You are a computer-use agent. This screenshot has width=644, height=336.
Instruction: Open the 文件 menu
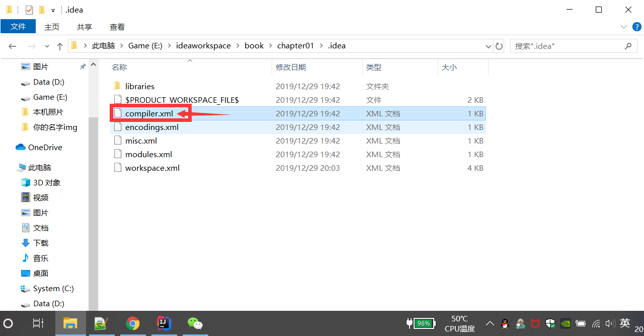(18, 26)
